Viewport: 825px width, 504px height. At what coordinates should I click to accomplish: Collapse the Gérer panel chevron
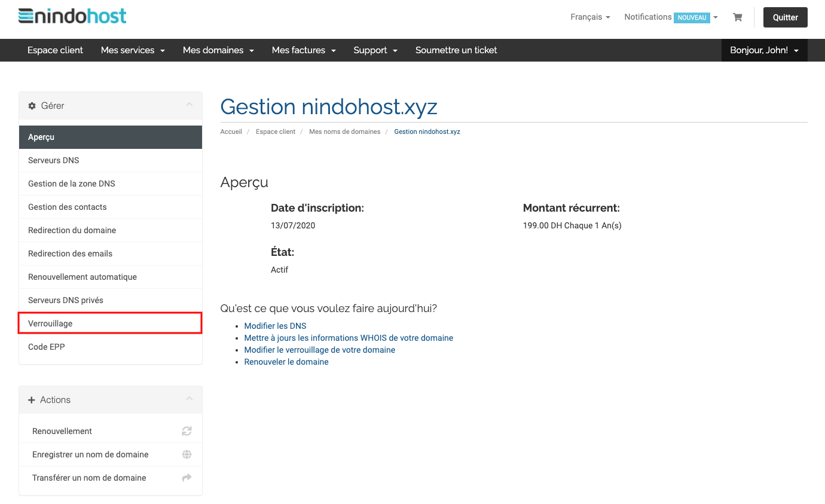click(x=189, y=105)
